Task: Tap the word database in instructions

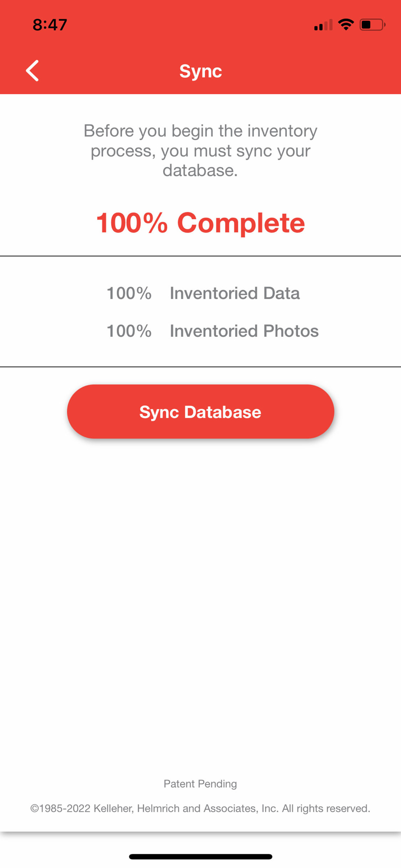Action: [x=200, y=170]
